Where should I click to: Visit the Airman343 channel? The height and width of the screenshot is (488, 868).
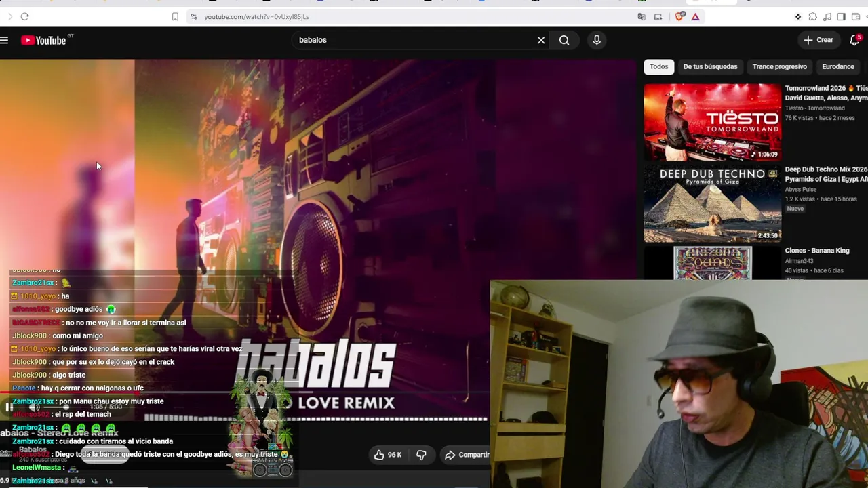coord(799,261)
